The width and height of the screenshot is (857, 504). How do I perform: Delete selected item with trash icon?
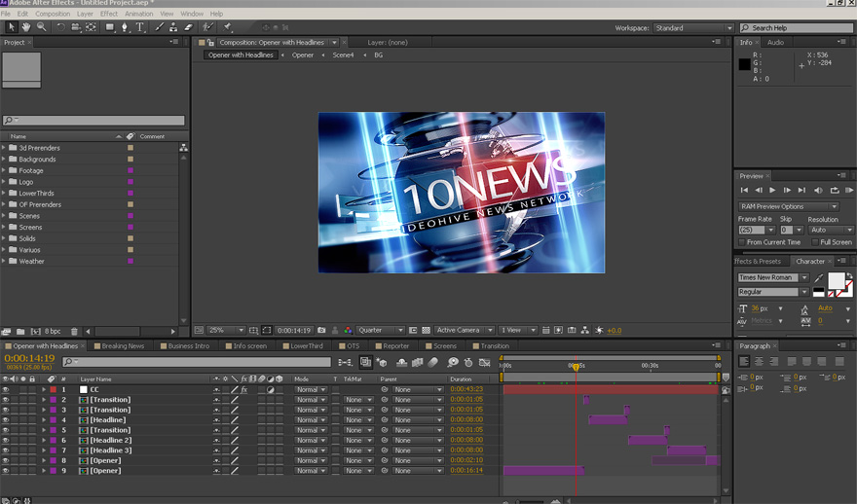coord(74,332)
